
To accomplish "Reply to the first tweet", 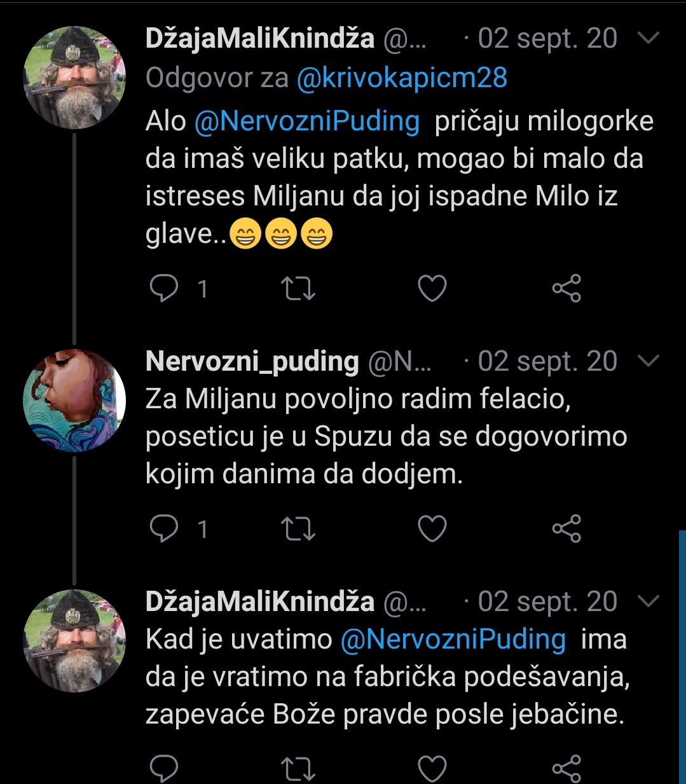I will tap(164, 289).
